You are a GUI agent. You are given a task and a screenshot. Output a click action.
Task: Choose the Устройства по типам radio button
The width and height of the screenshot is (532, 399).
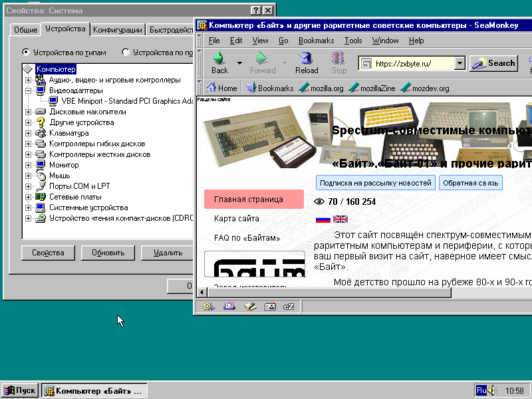coord(25,53)
